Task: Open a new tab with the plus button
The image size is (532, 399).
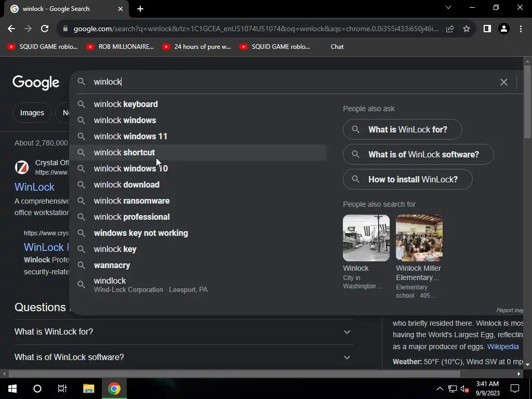Action: coord(140,9)
